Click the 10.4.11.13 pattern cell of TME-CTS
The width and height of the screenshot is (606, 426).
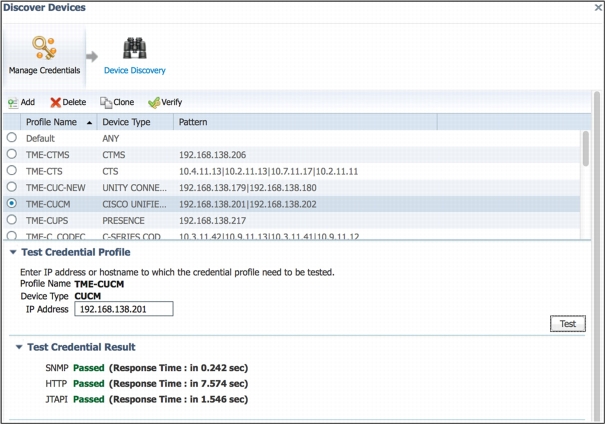point(268,171)
